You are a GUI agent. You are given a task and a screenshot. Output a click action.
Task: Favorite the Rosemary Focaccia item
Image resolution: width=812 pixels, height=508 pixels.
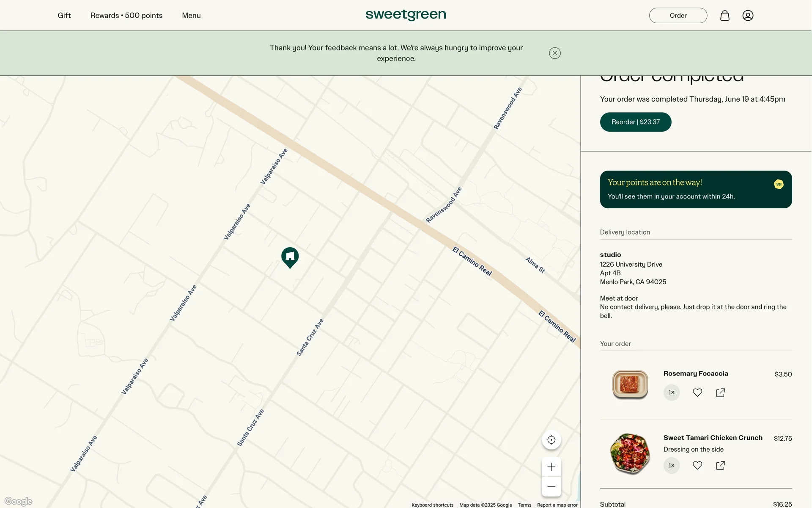pyautogui.click(x=697, y=392)
